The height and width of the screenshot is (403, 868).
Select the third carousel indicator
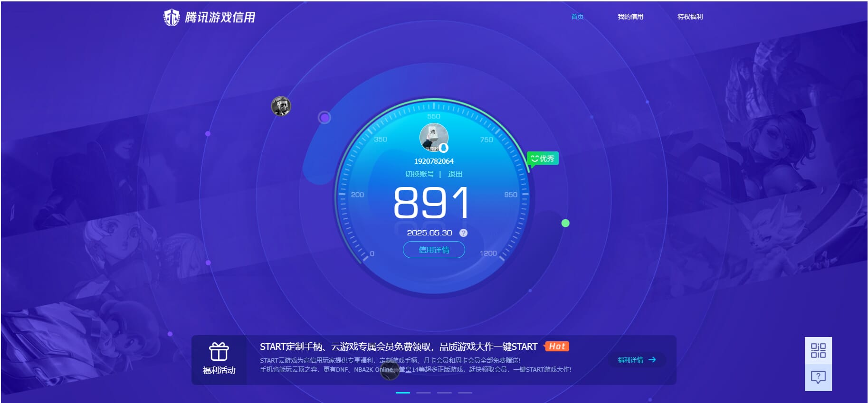(444, 393)
